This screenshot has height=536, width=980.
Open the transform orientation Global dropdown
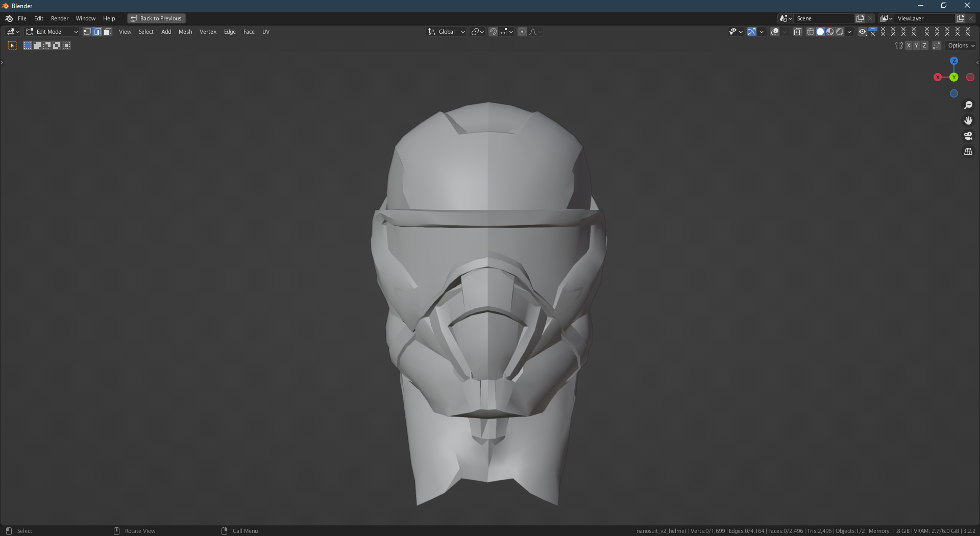coord(446,32)
